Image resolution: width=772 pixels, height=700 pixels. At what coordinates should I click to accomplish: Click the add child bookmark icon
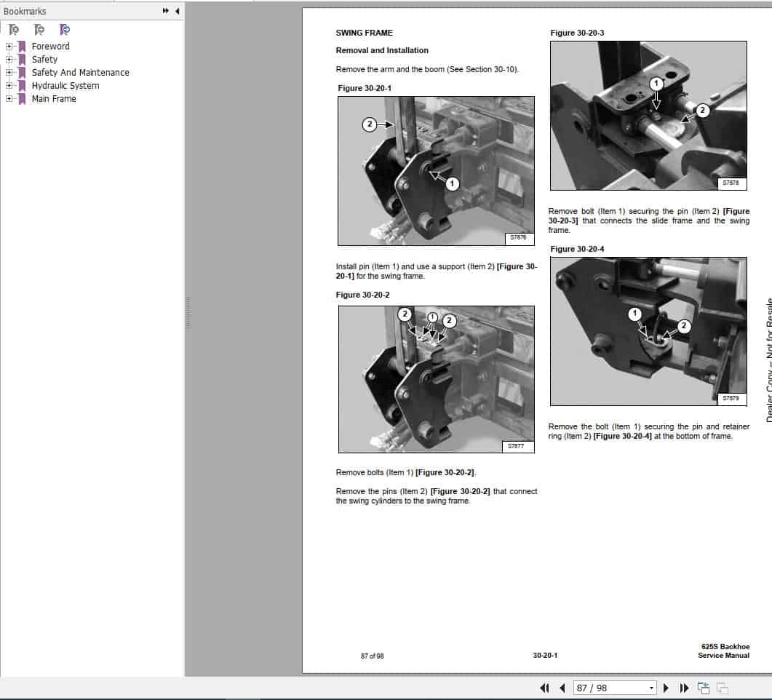pyautogui.click(x=65, y=29)
